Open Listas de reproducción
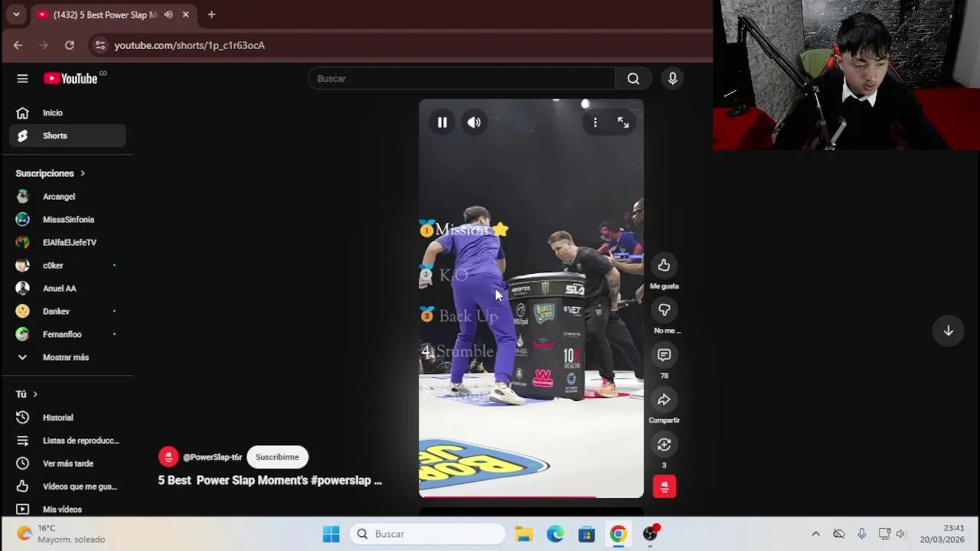 [67, 441]
